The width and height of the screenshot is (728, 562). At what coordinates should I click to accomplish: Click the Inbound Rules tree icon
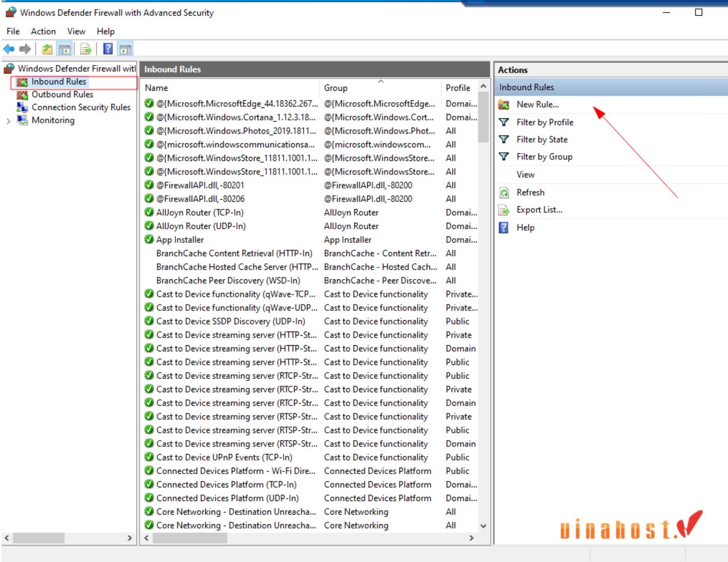click(x=22, y=82)
